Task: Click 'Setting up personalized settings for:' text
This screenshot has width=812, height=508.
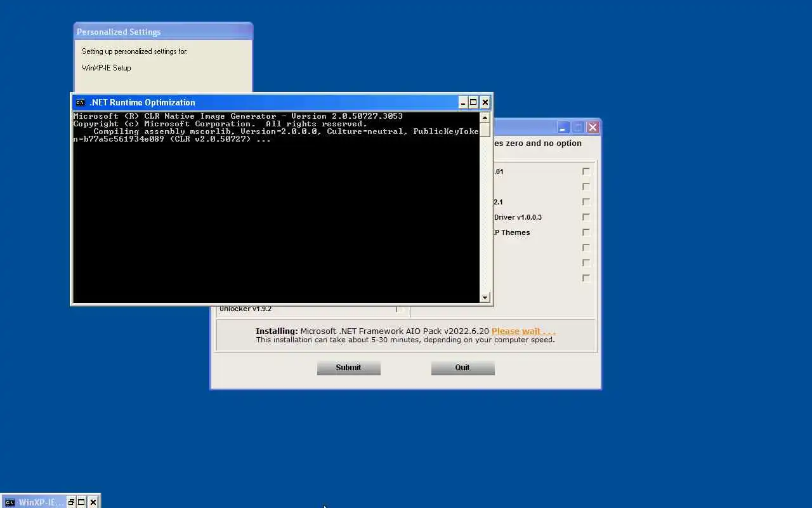Action: (134, 51)
